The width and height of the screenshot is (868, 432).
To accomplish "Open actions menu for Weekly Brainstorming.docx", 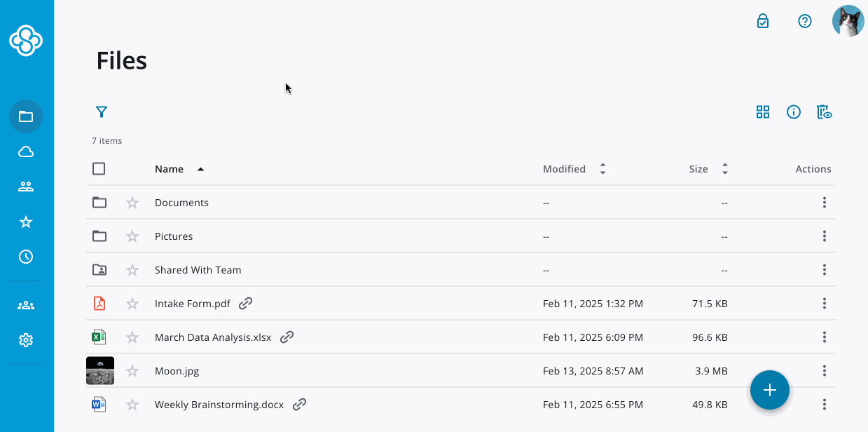I will (825, 405).
